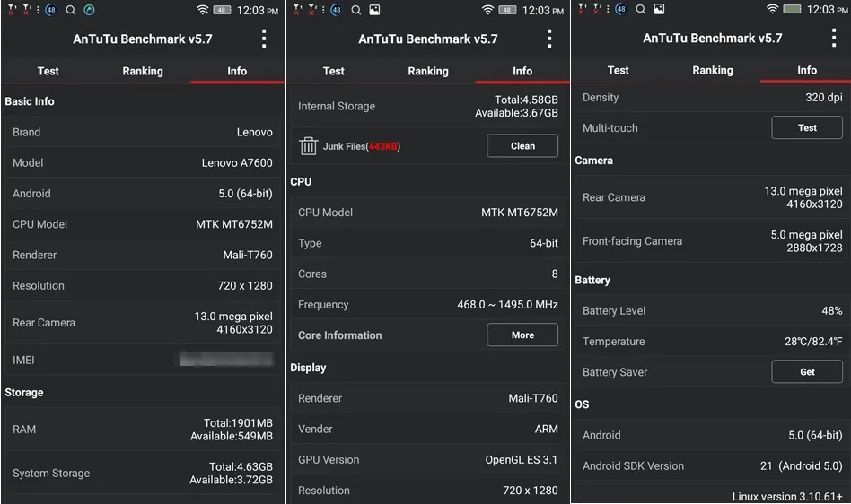Get the Battery Saver
This screenshot has width=851, height=504.
click(x=807, y=372)
